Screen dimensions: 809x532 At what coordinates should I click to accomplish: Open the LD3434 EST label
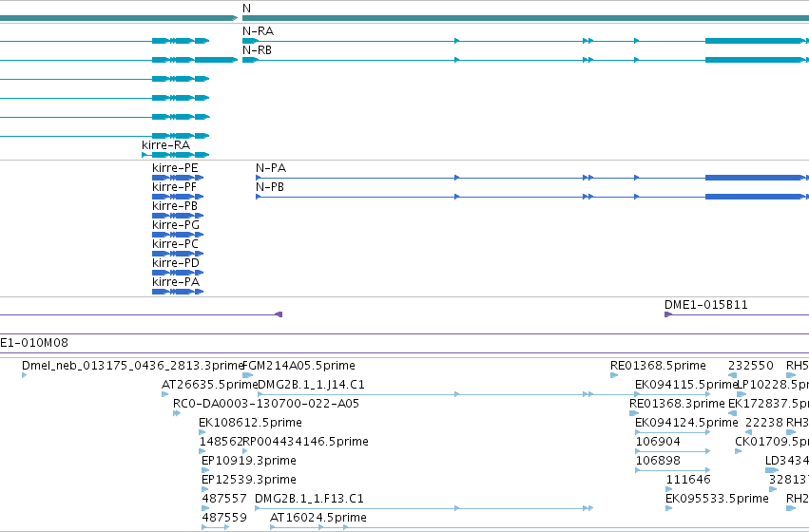(x=787, y=461)
